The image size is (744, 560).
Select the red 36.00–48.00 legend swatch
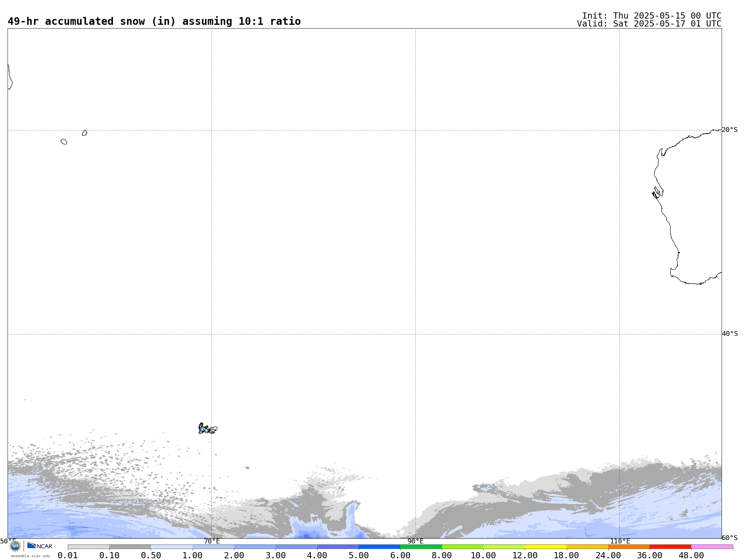(x=670, y=547)
